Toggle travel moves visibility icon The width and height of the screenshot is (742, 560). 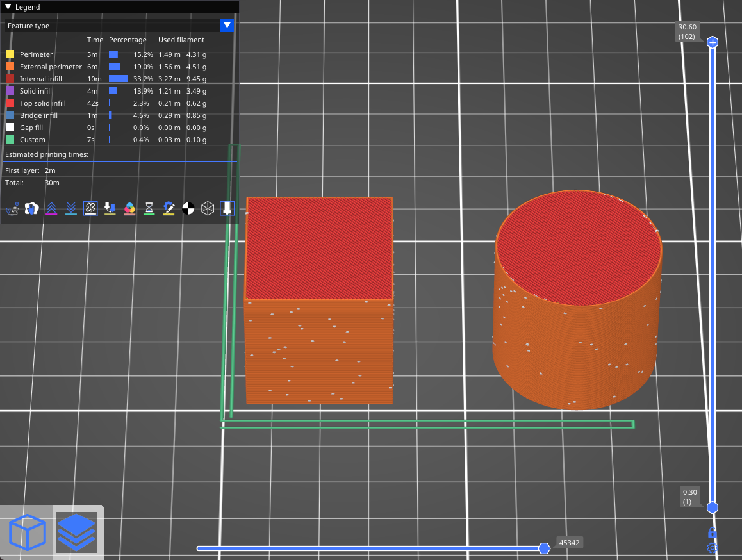pos(12,208)
